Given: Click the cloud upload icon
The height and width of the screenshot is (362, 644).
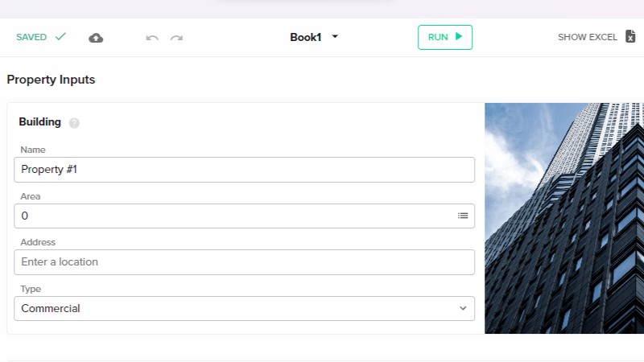Looking at the screenshot, I should (x=96, y=38).
